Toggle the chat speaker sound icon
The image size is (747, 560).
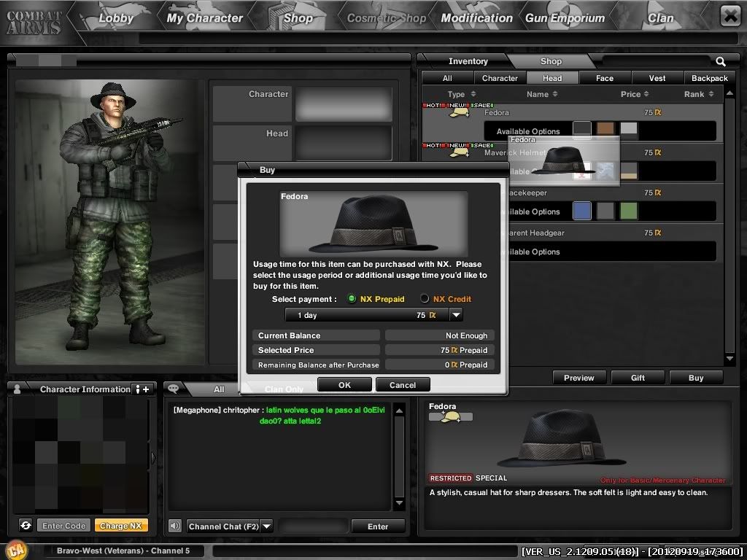(175, 526)
